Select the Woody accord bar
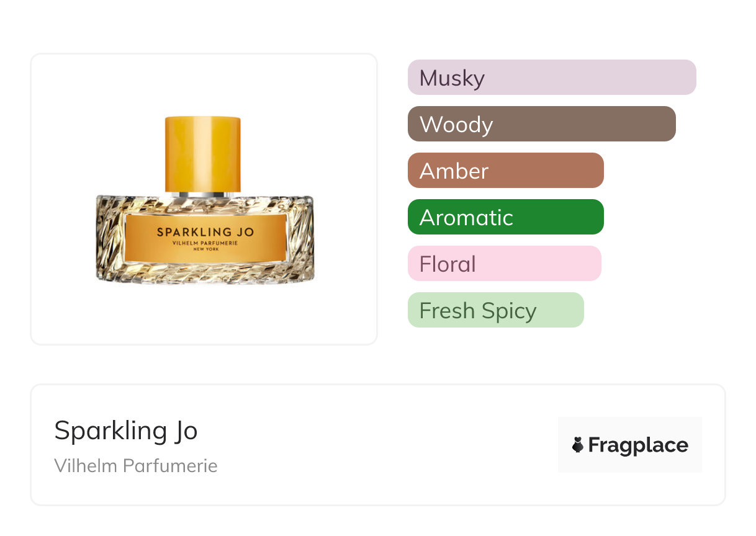756x536 pixels. pyautogui.click(x=541, y=124)
